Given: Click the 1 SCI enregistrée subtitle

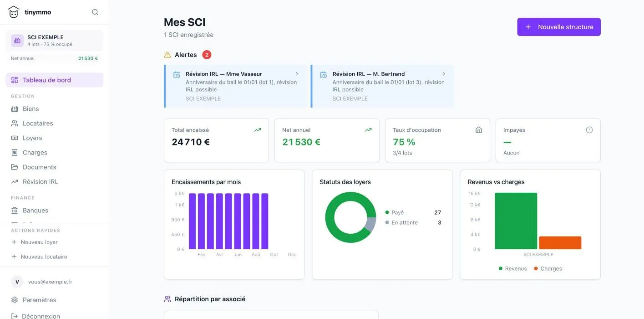Looking at the screenshot, I should coord(188,35).
